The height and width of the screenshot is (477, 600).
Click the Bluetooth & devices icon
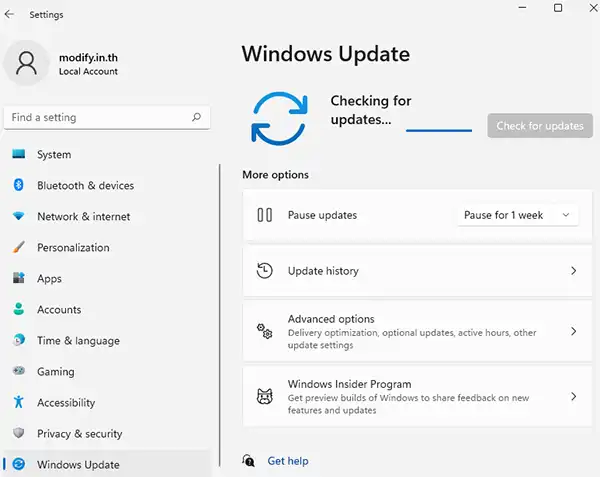pos(18,186)
